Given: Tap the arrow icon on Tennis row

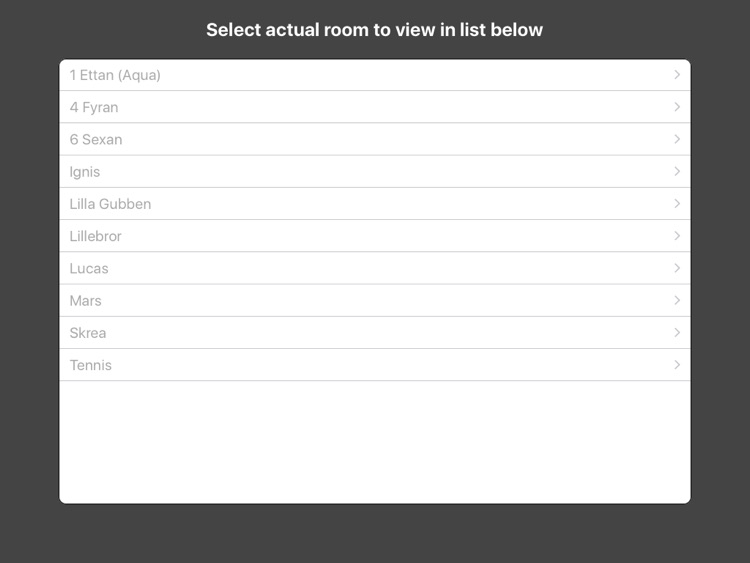Looking at the screenshot, I should (x=677, y=365).
